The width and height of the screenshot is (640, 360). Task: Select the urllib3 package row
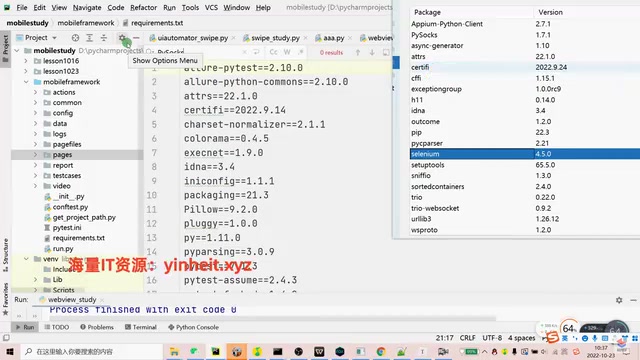[524, 219]
